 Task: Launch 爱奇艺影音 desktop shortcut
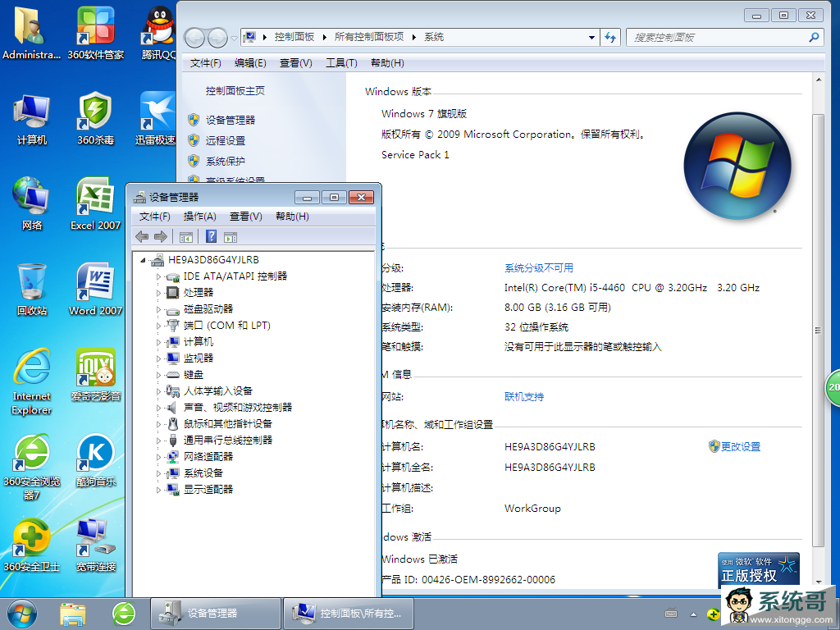[x=95, y=375]
